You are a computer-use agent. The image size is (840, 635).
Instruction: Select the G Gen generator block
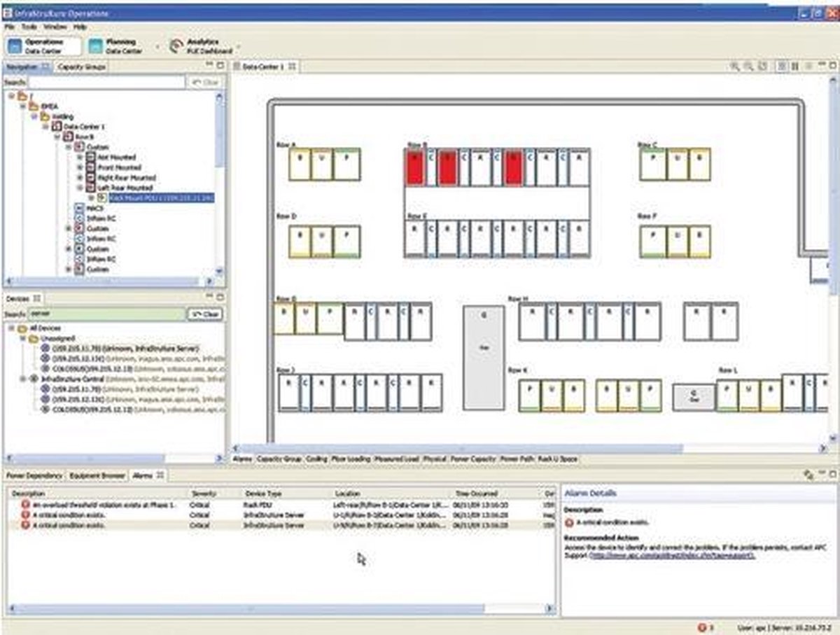pyautogui.click(x=483, y=357)
